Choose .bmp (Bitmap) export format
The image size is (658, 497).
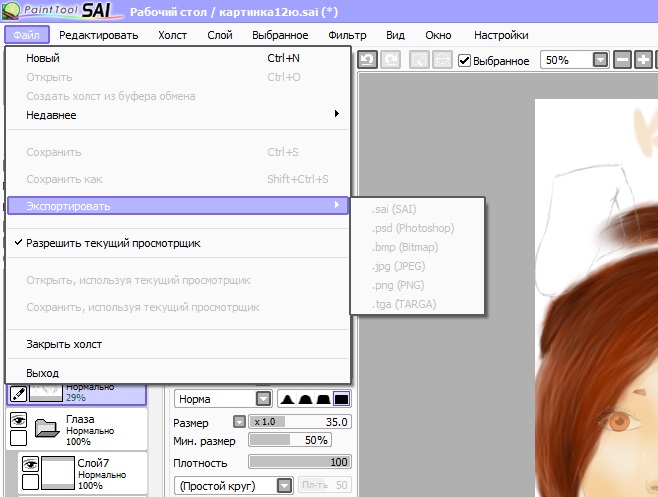point(417,247)
